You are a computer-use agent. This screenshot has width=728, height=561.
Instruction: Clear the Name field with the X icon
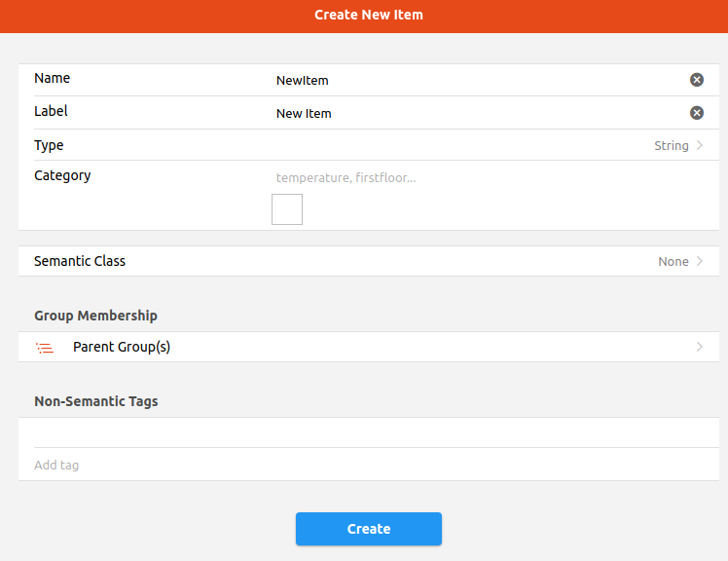tap(697, 80)
